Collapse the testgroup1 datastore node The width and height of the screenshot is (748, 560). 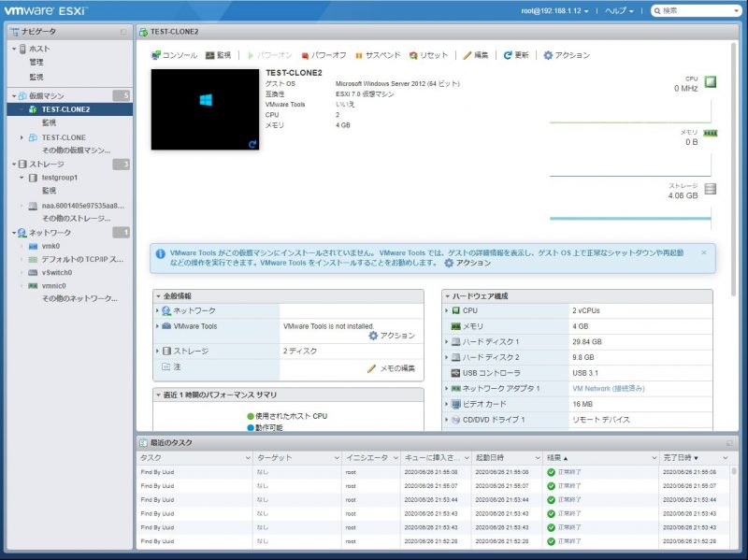pyautogui.click(x=22, y=178)
